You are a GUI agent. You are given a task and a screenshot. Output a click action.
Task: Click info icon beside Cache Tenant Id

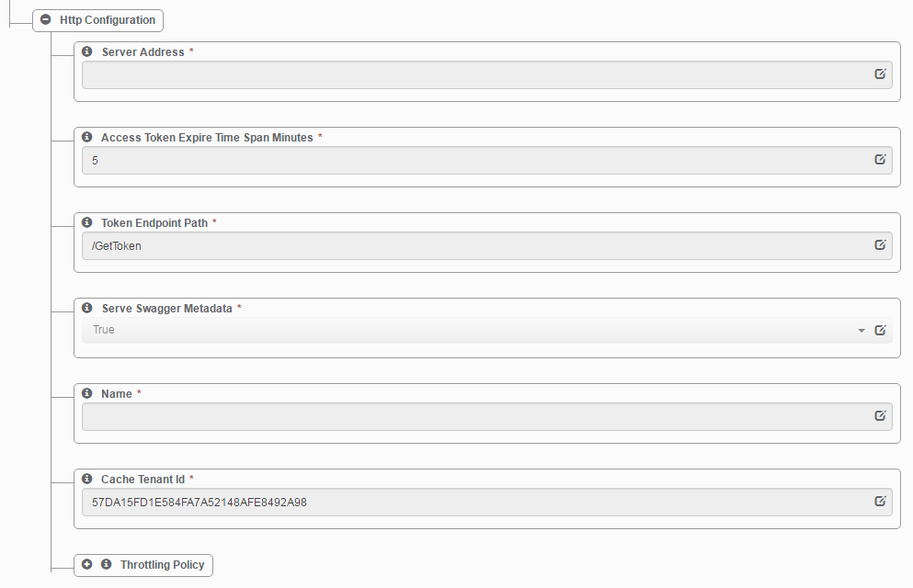(86, 480)
